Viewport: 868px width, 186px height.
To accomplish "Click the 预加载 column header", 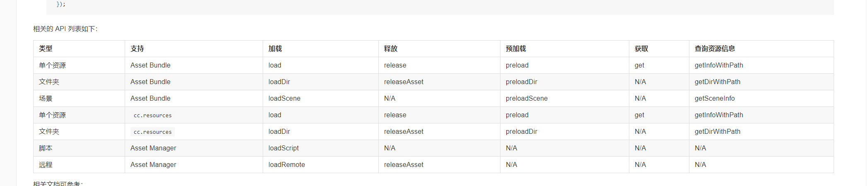I will pos(516,49).
